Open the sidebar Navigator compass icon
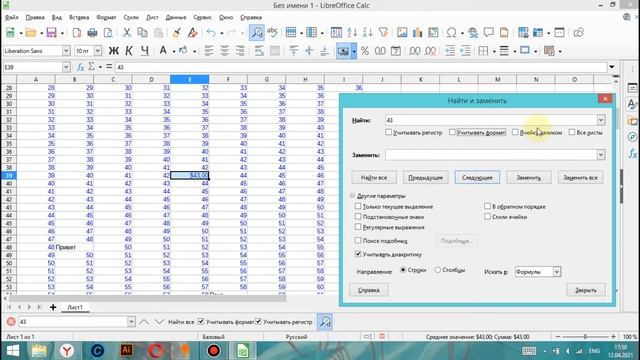The image size is (640, 360). (632, 137)
